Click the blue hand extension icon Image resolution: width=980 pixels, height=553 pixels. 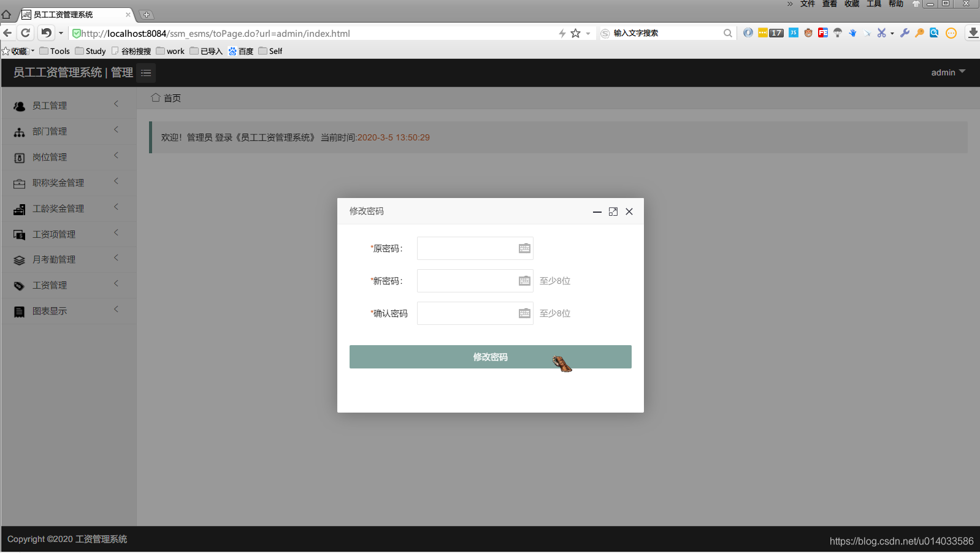[852, 32]
